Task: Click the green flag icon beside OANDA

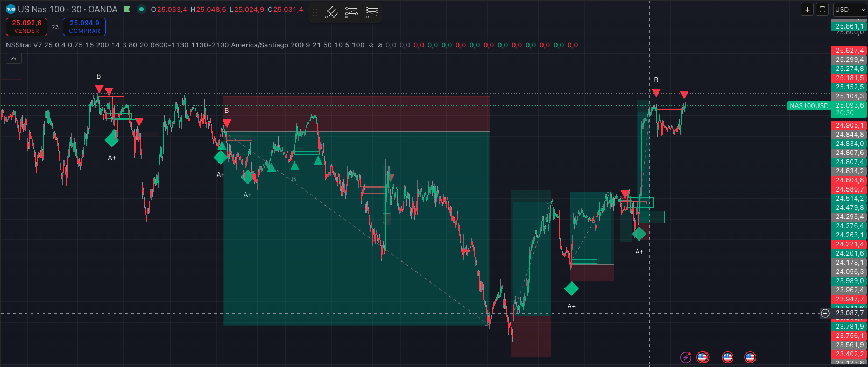Action: click(127, 9)
